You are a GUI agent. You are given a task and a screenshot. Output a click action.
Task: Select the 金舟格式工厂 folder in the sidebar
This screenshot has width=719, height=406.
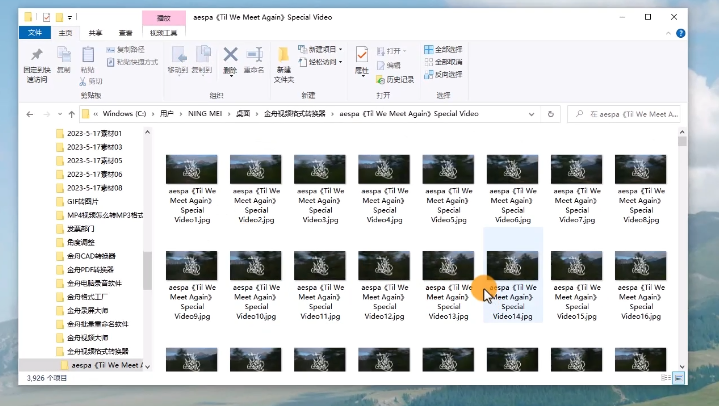(x=90, y=297)
